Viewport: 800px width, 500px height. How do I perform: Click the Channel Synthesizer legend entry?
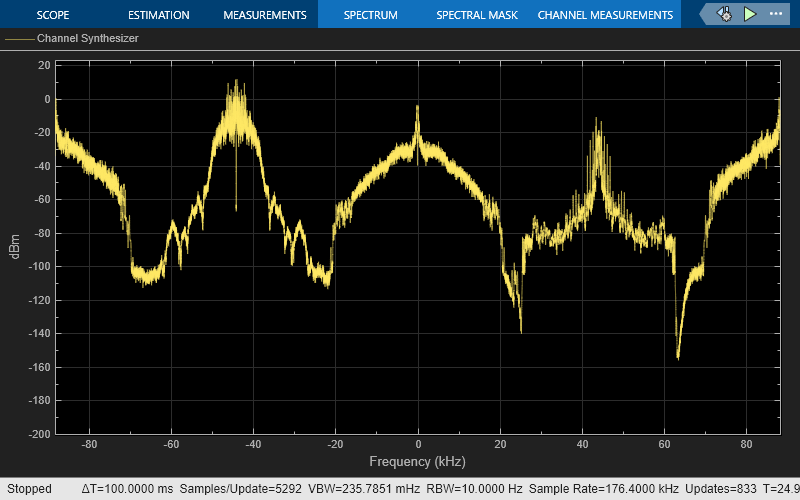pyautogui.click(x=72, y=38)
